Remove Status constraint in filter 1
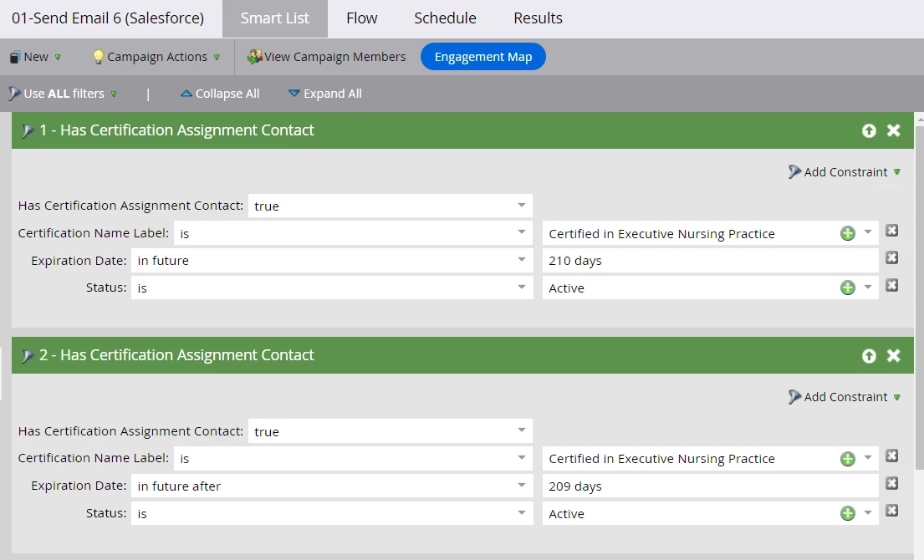This screenshot has height=560, width=924. click(891, 286)
